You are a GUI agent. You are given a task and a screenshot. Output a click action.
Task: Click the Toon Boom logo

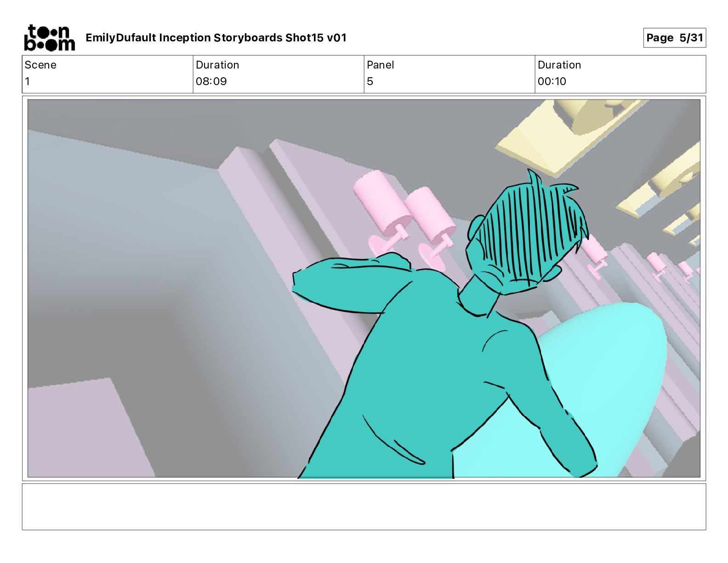tap(49, 38)
